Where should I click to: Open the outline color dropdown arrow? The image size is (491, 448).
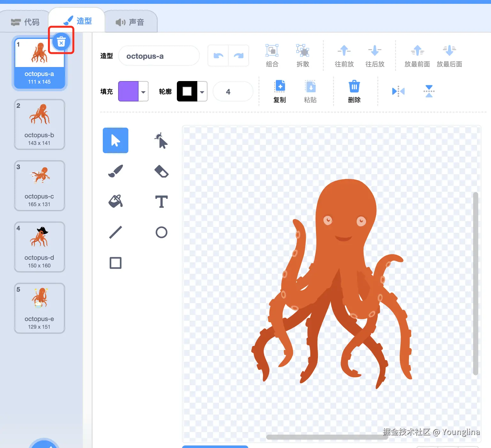202,92
